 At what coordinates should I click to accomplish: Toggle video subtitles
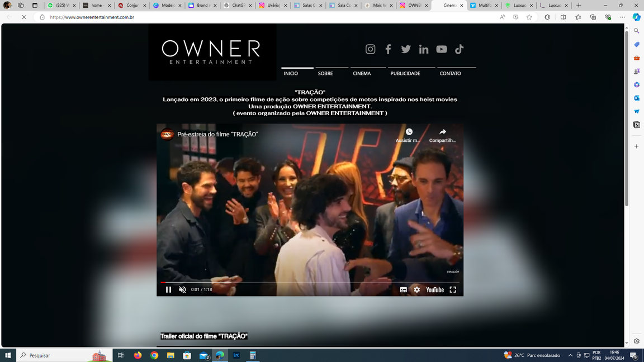[x=403, y=290]
